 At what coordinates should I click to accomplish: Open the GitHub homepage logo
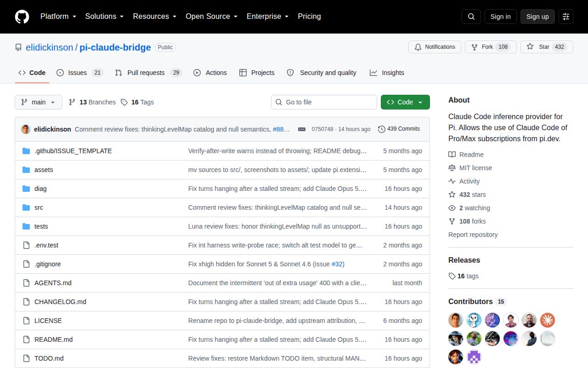pyautogui.click(x=22, y=17)
